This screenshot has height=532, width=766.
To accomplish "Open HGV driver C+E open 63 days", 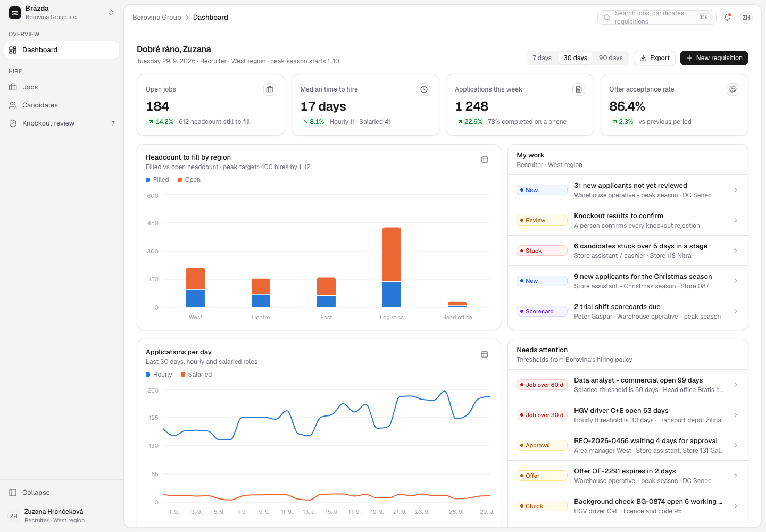I will coord(628,415).
